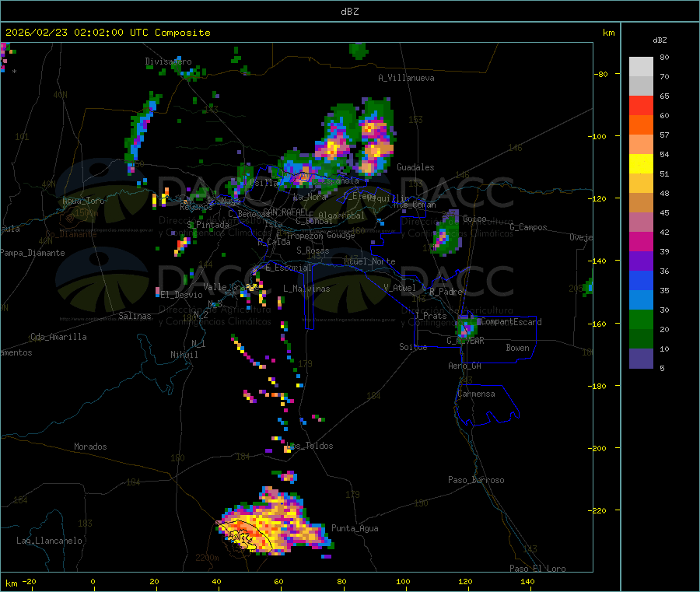This screenshot has width=700, height=592.
Task: Click the '140' tick on horizontal km axis
Action: (x=527, y=581)
